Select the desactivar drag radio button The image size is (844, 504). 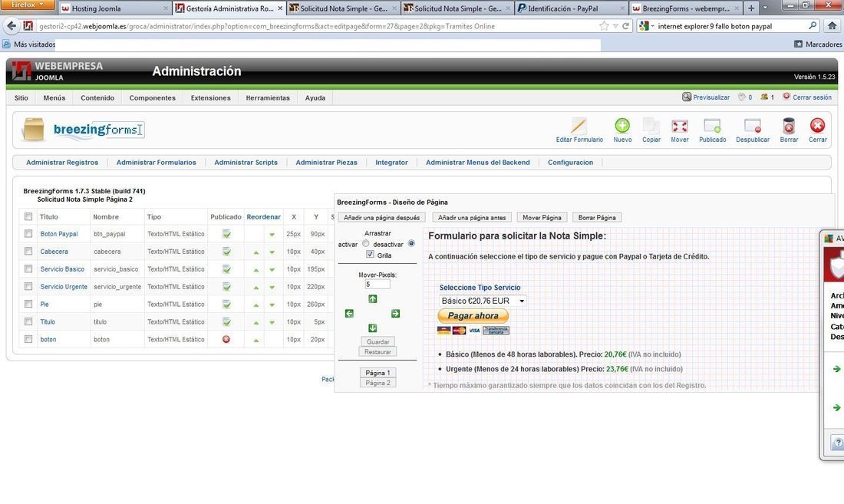point(411,244)
